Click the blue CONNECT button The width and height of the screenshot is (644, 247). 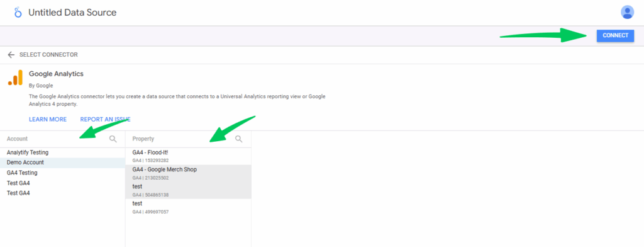[615, 35]
